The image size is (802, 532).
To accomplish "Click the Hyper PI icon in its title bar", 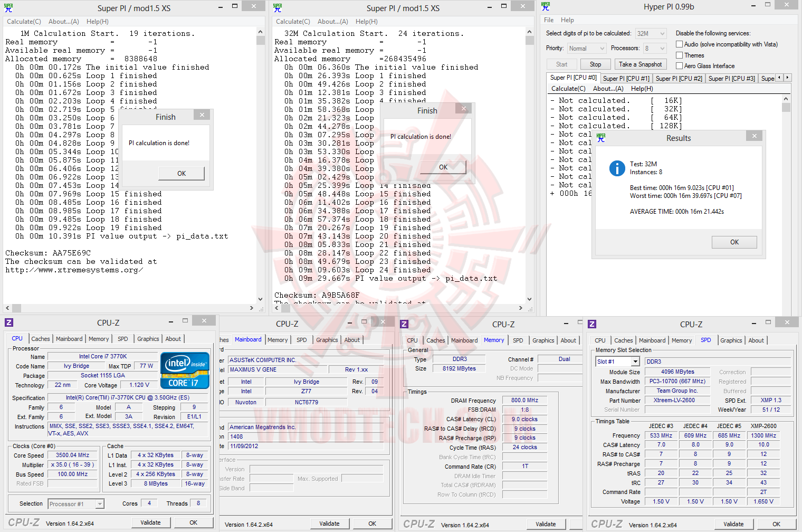I will 546,6.
